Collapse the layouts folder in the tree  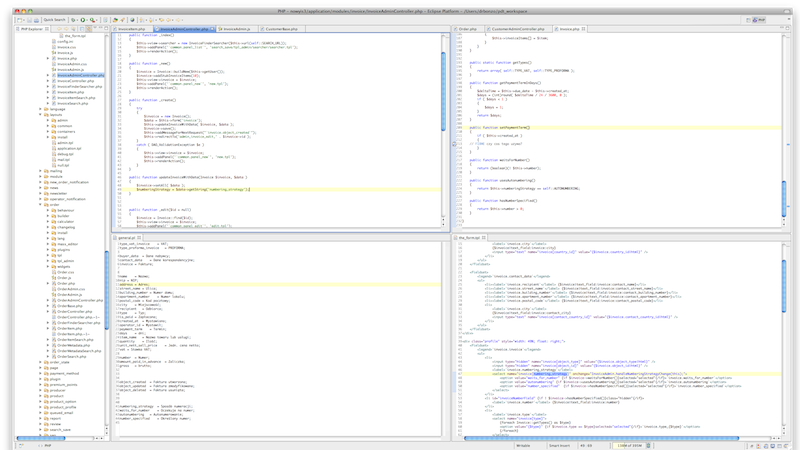pyautogui.click(x=39, y=115)
